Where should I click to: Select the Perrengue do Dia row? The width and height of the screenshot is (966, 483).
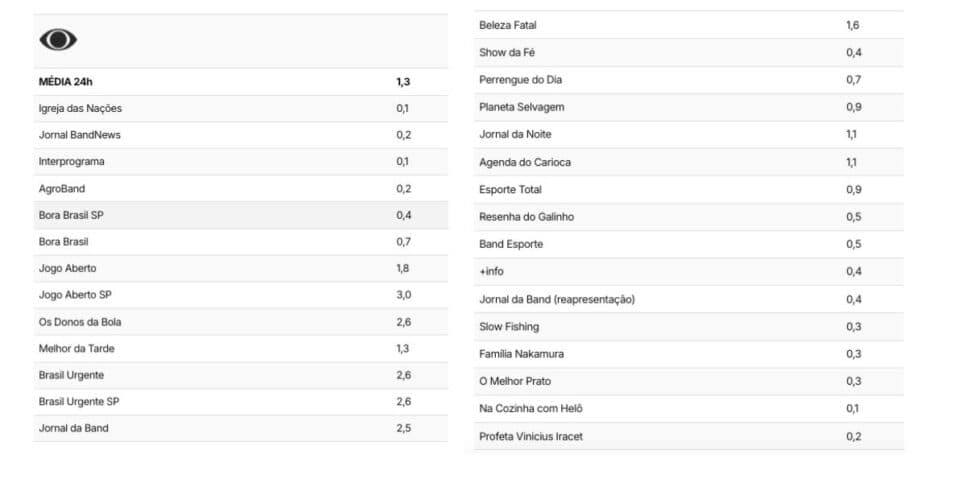689,80
